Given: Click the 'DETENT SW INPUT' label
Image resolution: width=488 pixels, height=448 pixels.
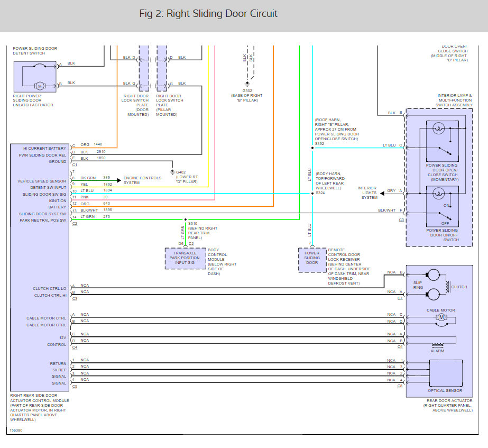Looking at the screenshot, I should (x=48, y=187).
